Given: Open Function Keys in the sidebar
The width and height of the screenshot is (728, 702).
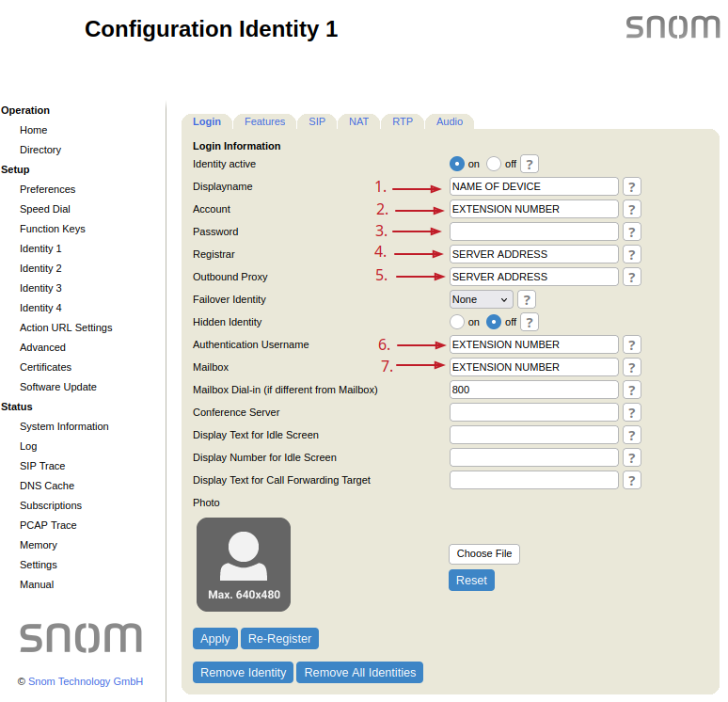Looking at the screenshot, I should [53, 229].
